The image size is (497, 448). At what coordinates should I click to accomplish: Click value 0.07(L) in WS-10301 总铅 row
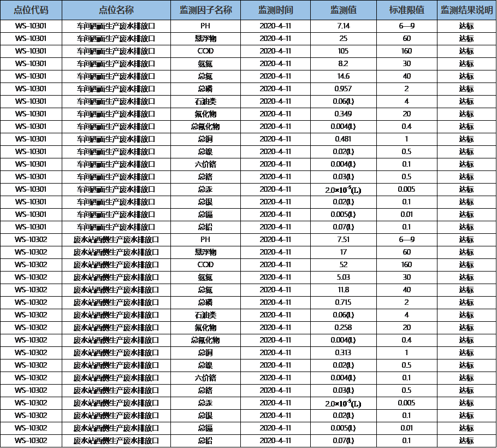[x=344, y=227]
